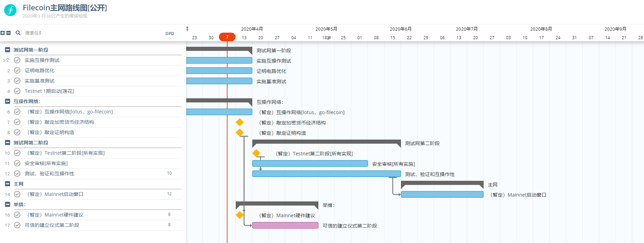Image resolution: width=644 pixels, height=243 pixels.
Task: Click the Testnet第二阶段 milestone diamond
Action: coord(256,153)
